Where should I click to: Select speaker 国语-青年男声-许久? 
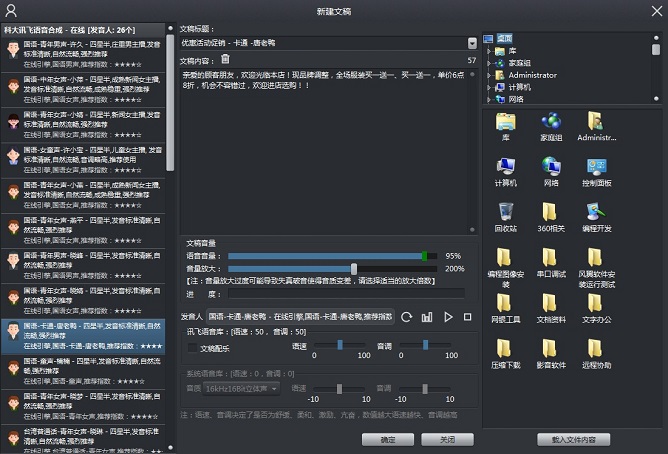pyautogui.click(x=83, y=54)
